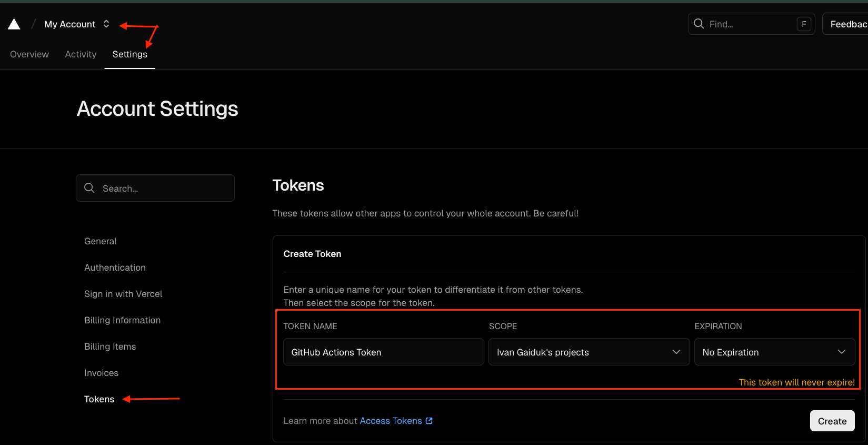Open Billing Information section
This screenshot has width=868, height=445.
pyautogui.click(x=122, y=320)
